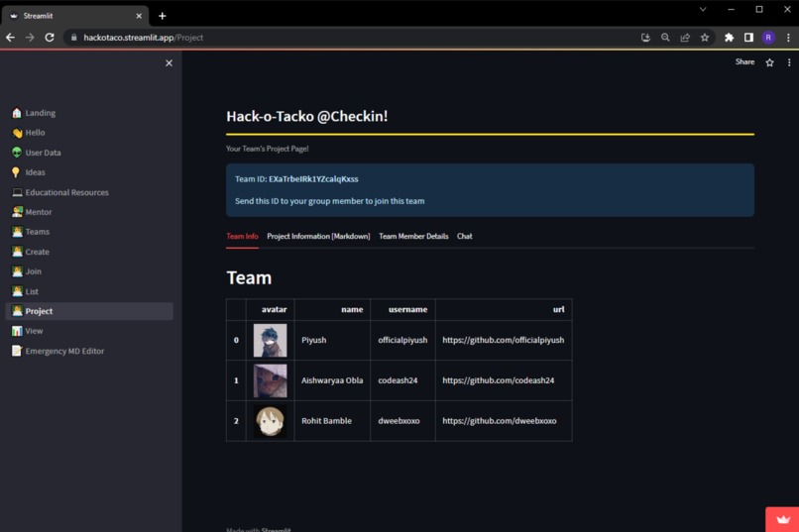Screen dimensions: 799x532
Task: Open the tab search chevron
Action: pos(703,9)
